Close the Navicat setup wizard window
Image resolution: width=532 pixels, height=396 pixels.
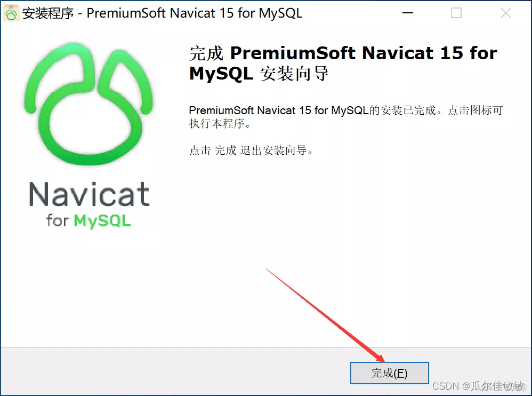tap(505, 13)
